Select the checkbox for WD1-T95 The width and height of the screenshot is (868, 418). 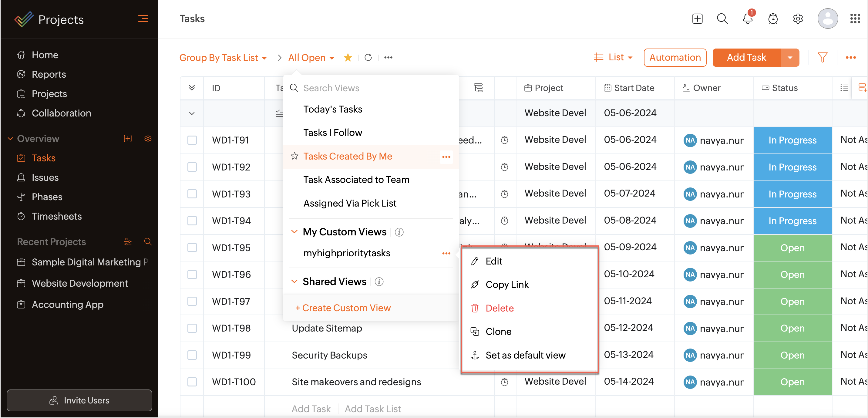click(192, 248)
